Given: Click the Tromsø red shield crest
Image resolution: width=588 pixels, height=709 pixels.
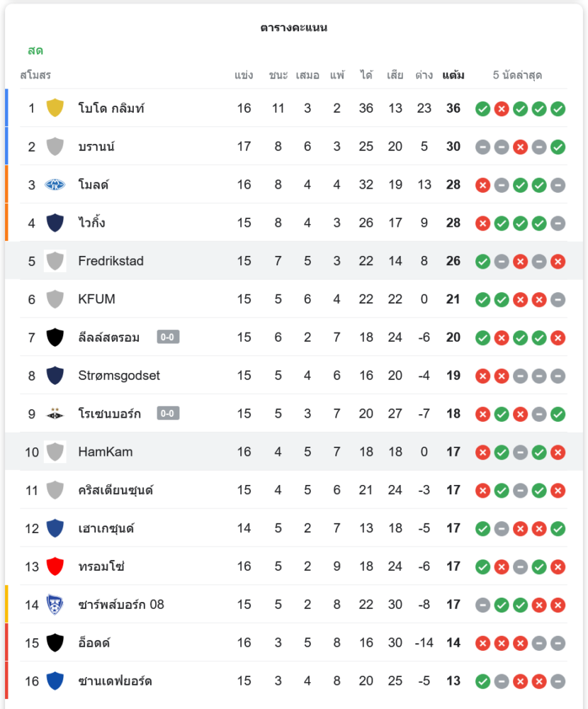Looking at the screenshot, I should pyautogui.click(x=55, y=566).
